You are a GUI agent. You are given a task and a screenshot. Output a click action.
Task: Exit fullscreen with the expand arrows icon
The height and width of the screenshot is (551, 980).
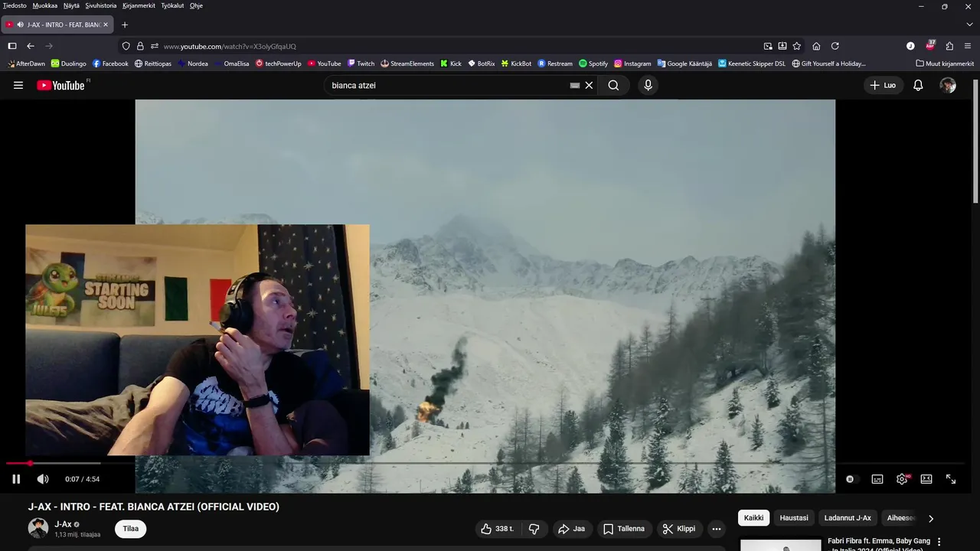tap(951, 479)
